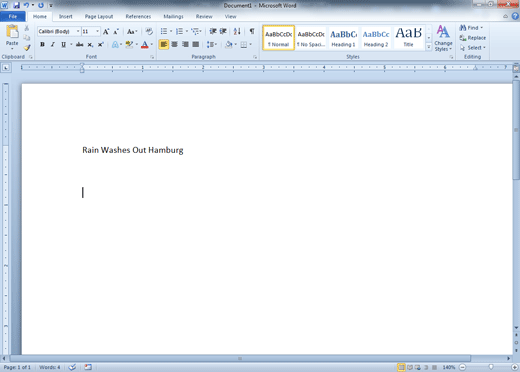
Task: Click the Redo/Repeat icon
Action: [x=41, y=5]
